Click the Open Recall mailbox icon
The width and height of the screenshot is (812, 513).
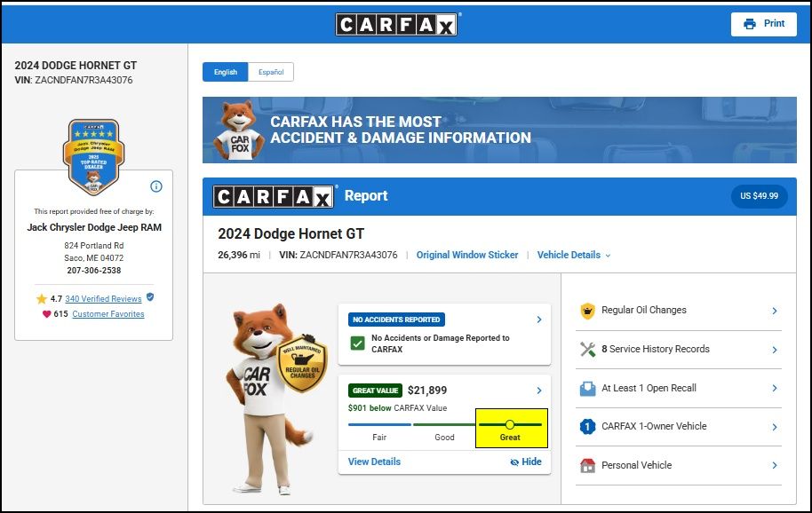(x=587, y=389)
